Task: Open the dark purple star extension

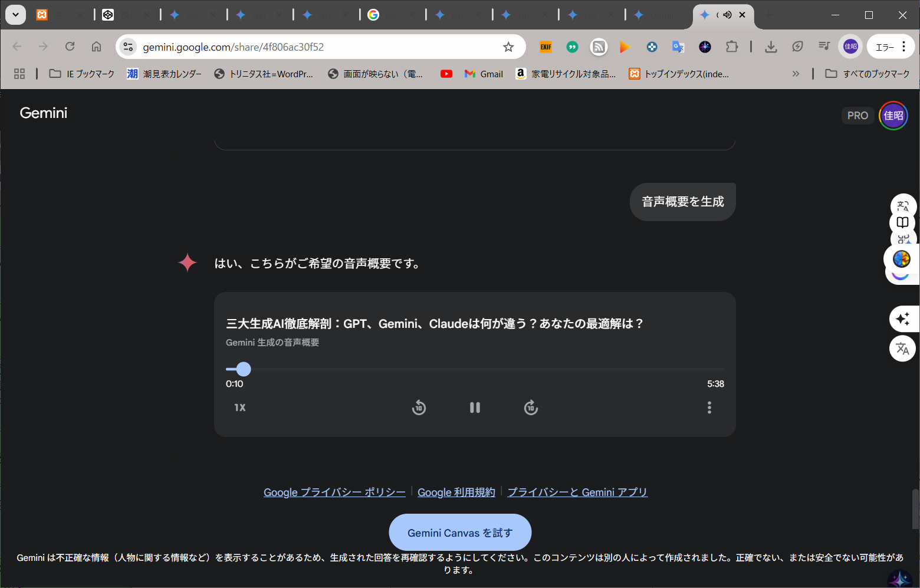Action: [705, 47]
